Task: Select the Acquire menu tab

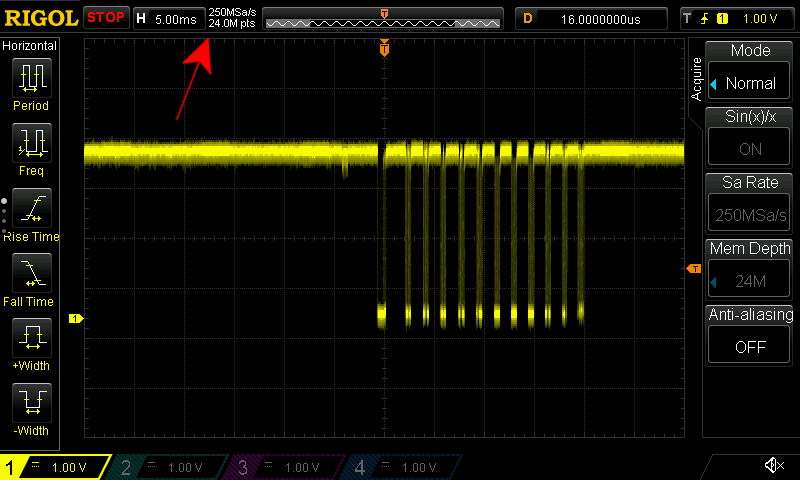Action: (696, 79)
